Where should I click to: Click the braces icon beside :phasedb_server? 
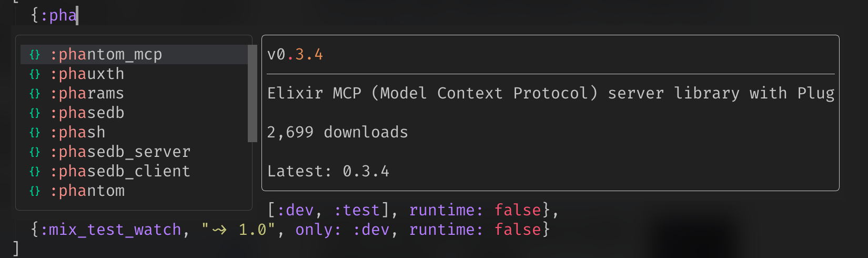point(35,152)
